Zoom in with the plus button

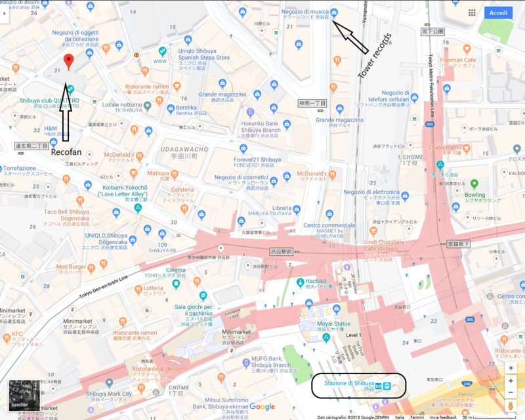[511, 381]
